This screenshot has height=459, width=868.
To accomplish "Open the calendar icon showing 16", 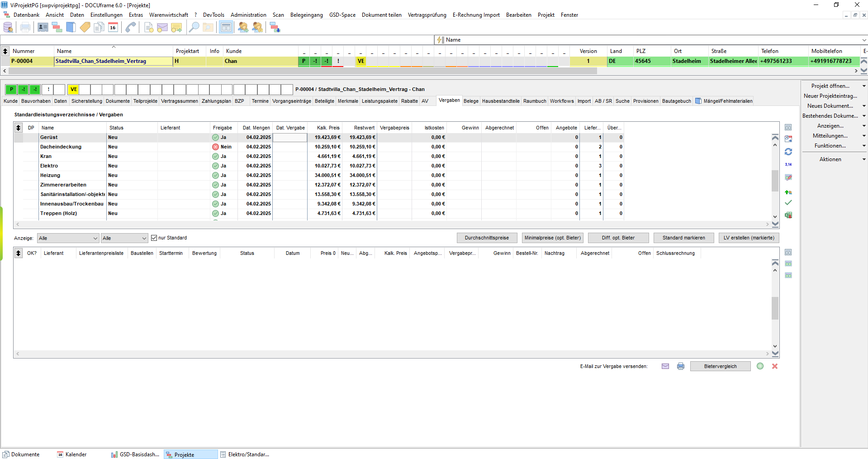I will pos(113,28).
